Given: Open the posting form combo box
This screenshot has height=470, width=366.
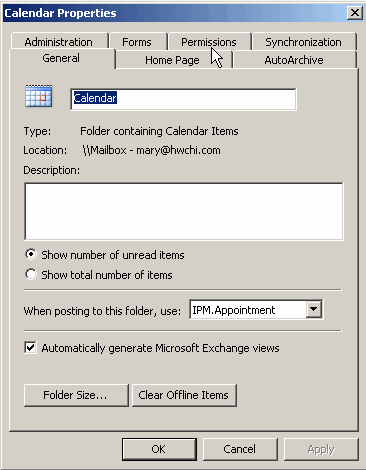Looking at the screenshot, I should click(x=256, y=310).
